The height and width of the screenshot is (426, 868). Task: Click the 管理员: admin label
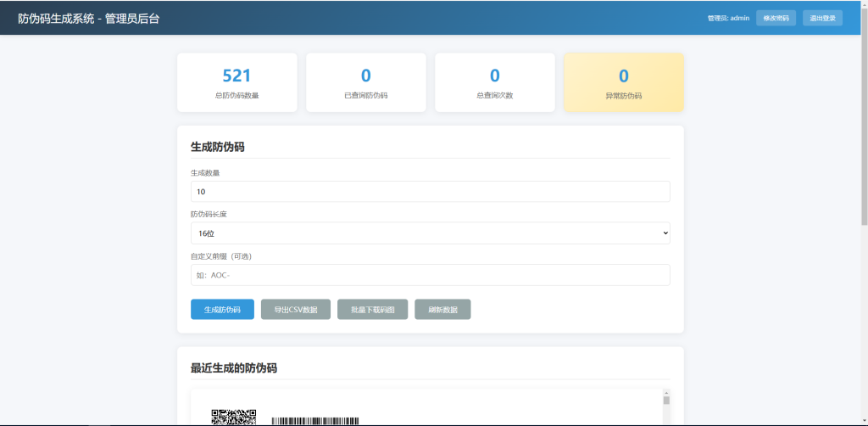point(728,18)
